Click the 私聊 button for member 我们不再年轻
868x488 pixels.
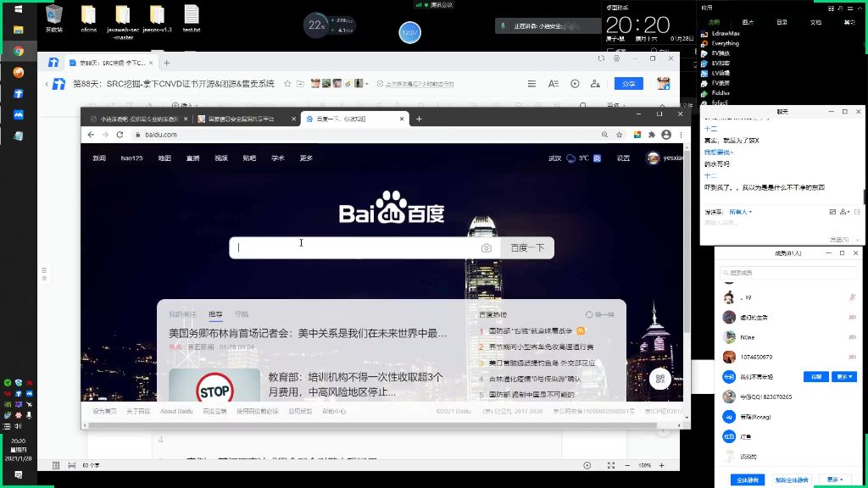[816, 377]
